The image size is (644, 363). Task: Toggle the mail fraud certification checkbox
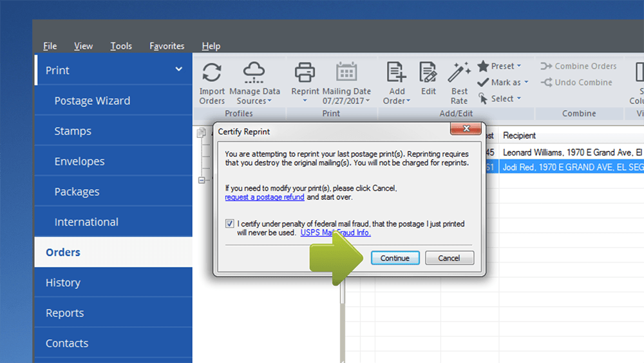coord(230,224)
